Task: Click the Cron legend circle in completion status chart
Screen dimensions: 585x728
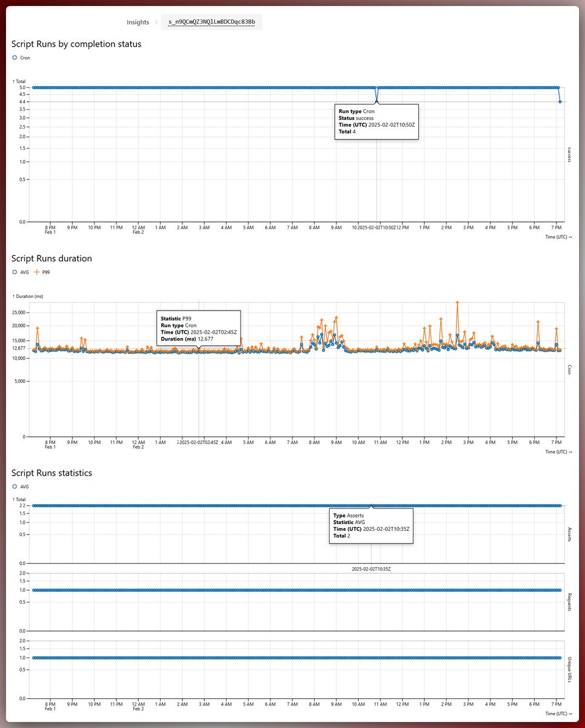Action: tap(15, 58)
